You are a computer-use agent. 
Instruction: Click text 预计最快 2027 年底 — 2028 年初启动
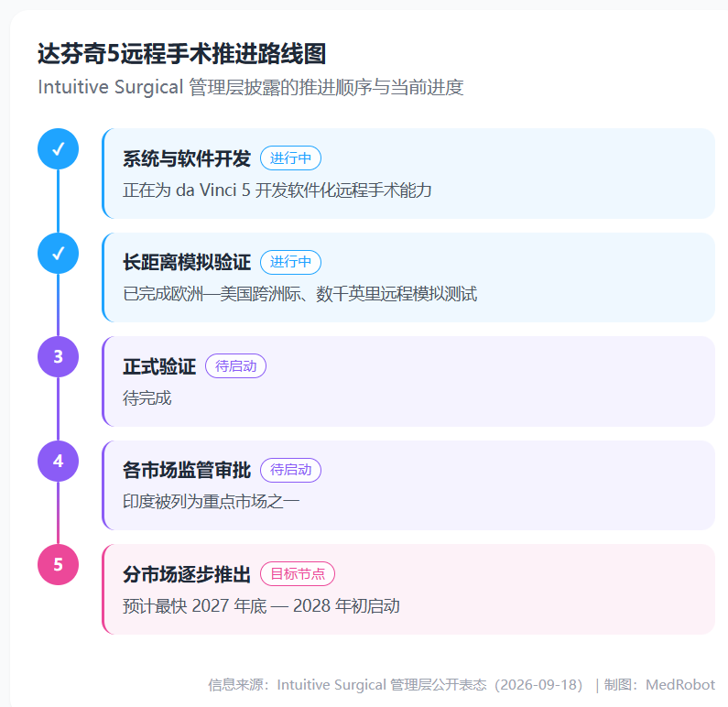261,605
